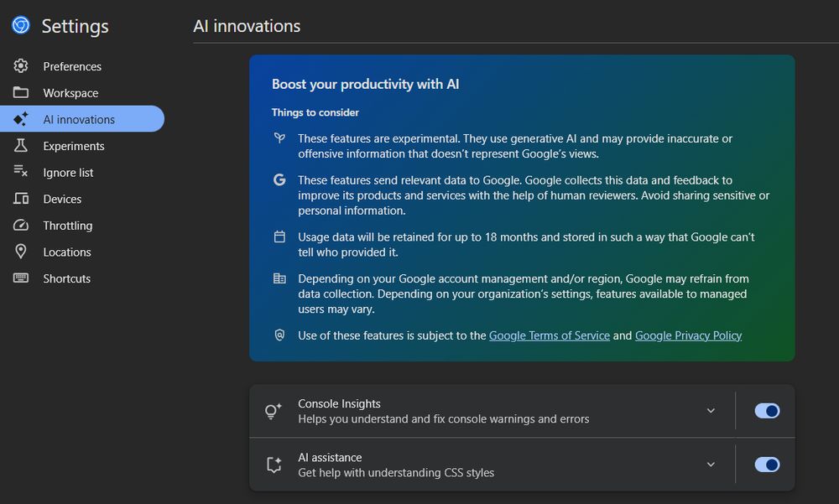Select the AI innovations tab
The image size is (839, 504).
tap(82, 119)
